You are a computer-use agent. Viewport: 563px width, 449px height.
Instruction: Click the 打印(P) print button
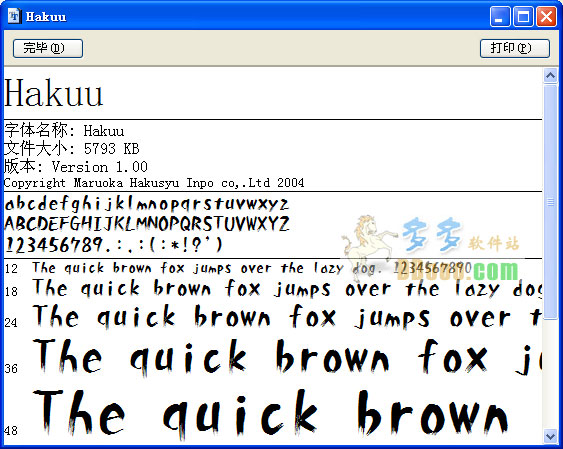tap(515, 48)
